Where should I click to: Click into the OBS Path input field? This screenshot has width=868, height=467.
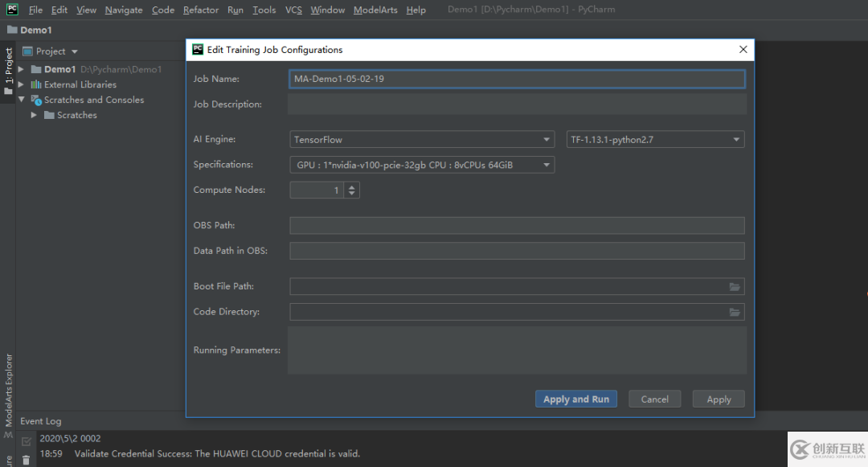click(x=517, y=226)
